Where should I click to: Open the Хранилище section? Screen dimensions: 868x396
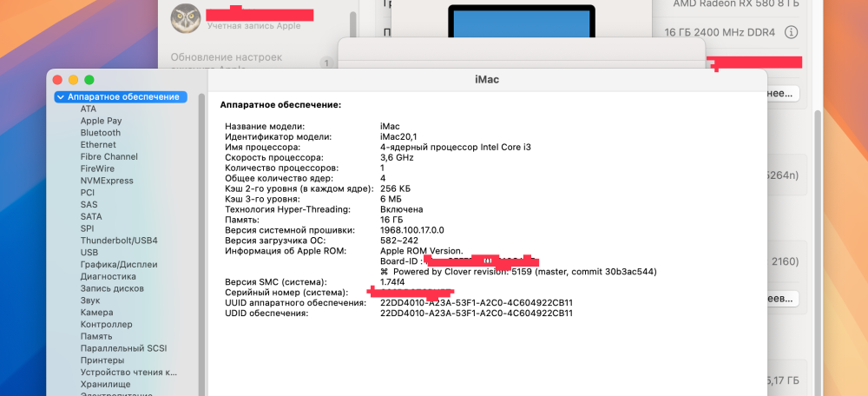click(105, 385)
